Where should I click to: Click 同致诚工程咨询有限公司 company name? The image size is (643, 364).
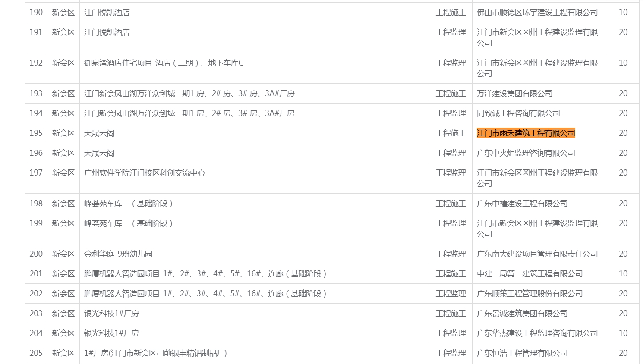click(x=518, y=113)
